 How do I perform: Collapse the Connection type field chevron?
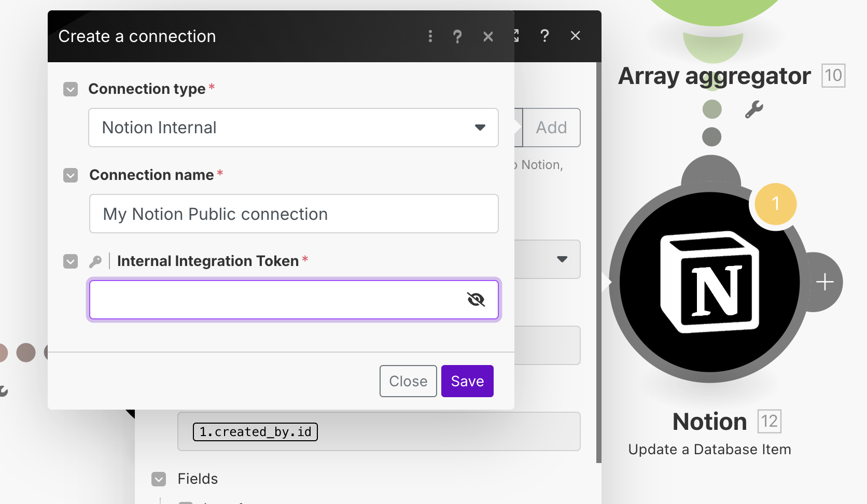click(71, 89)
